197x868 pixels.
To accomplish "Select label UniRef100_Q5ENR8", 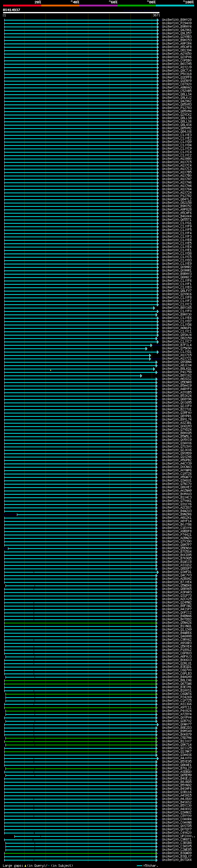I will [177, 382].
